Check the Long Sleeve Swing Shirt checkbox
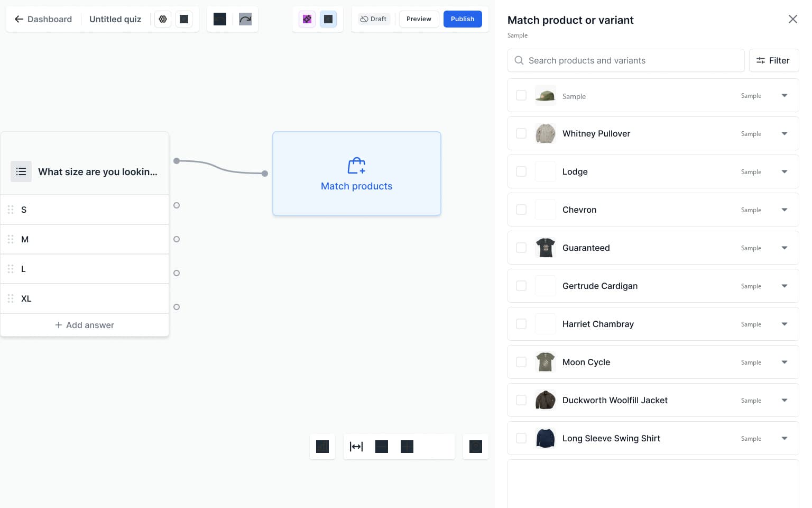 pos(521,438)
